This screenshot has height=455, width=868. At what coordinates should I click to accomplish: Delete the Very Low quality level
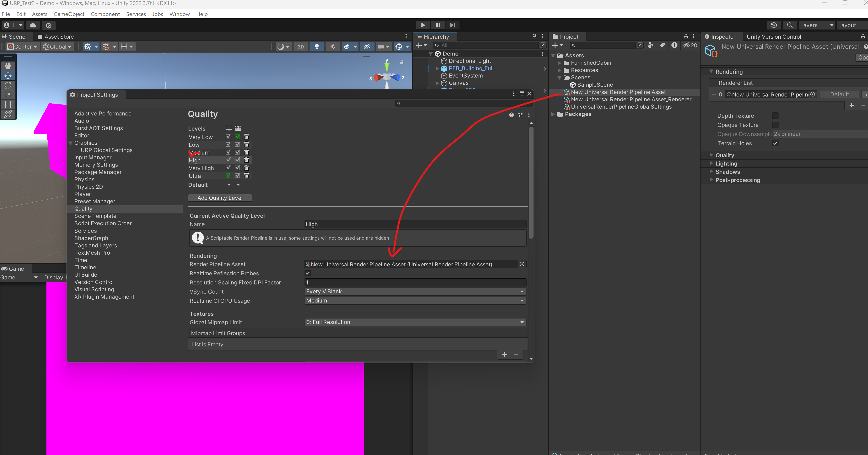coord(246,136)
